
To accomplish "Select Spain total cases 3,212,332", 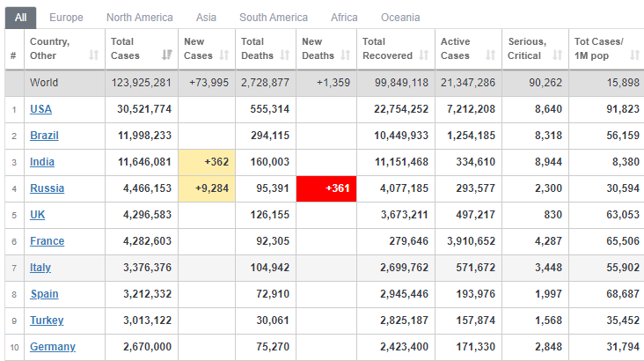I will (147, 294).
